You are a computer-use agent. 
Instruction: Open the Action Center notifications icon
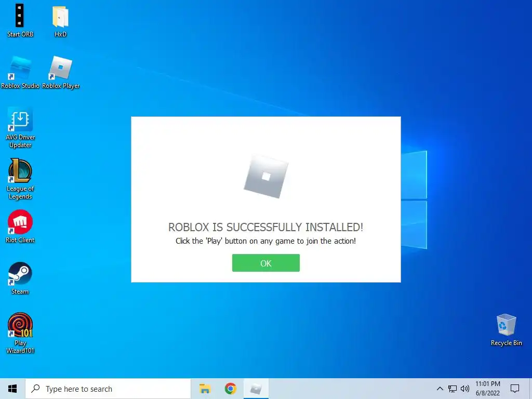(x=515, y=389)
